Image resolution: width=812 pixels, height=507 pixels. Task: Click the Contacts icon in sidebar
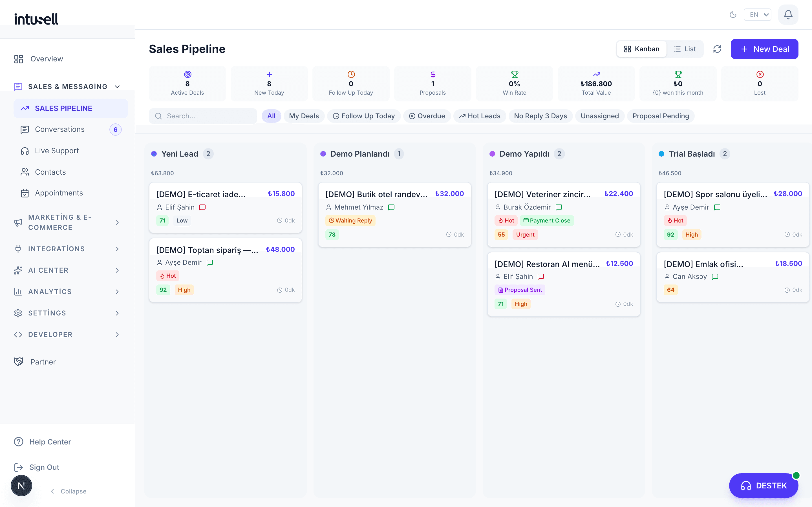point(24,172)
